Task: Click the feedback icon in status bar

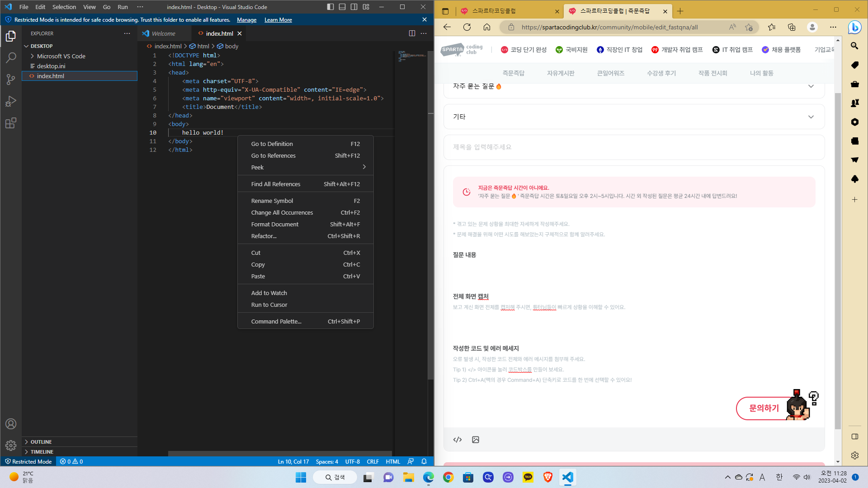Action: 410,461
